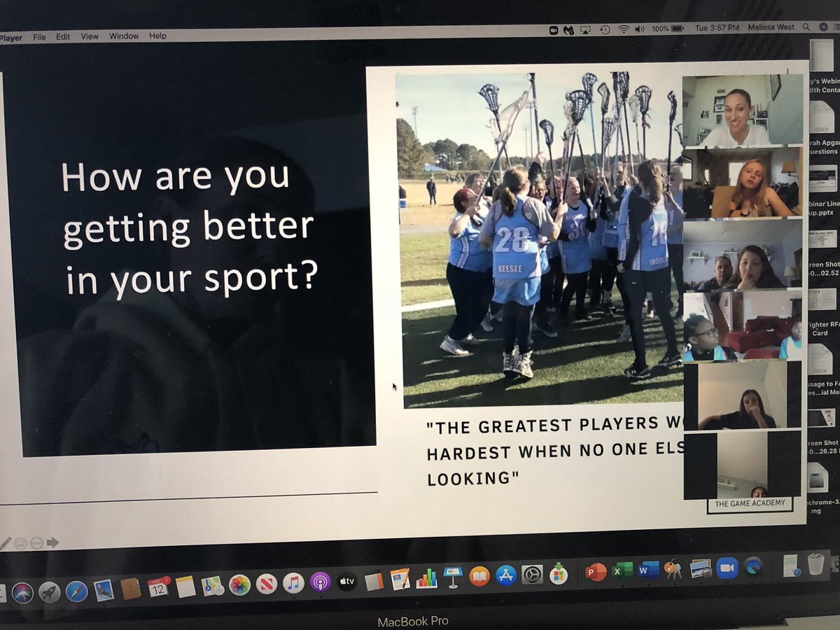
Task: Select the pen annotation tool in slideshow controls
Action: [x=6, y=542]
